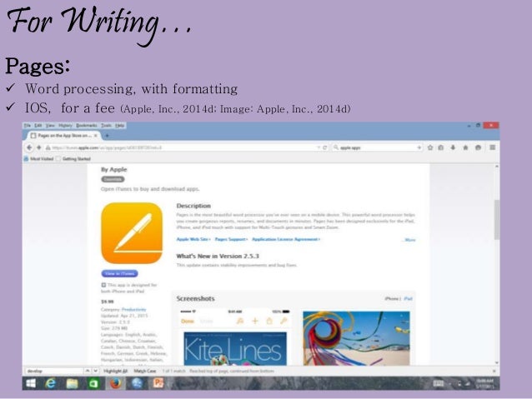Reload the page with the refresh icon
This screenshot has height=399, width=532.
click(324, 147)
